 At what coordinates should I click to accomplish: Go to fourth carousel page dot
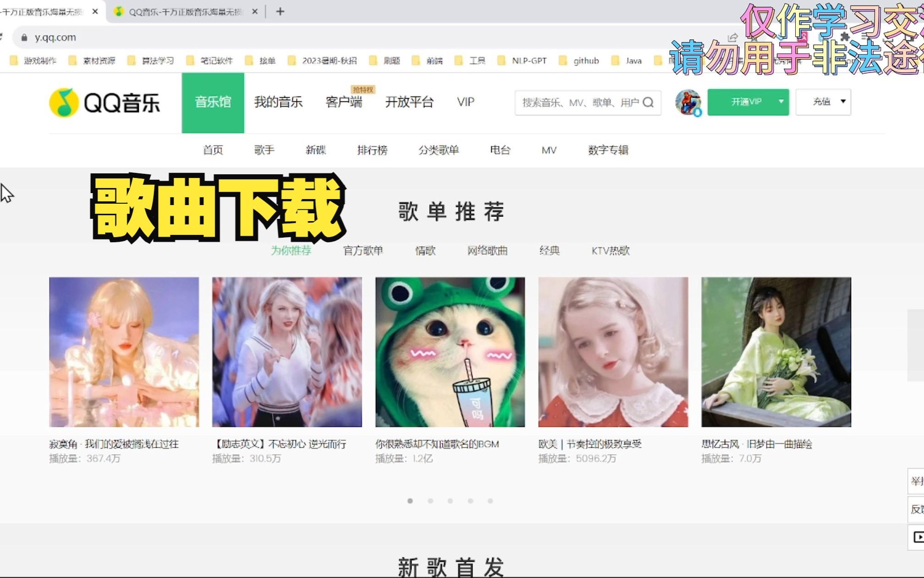click(x=470, y=501)
